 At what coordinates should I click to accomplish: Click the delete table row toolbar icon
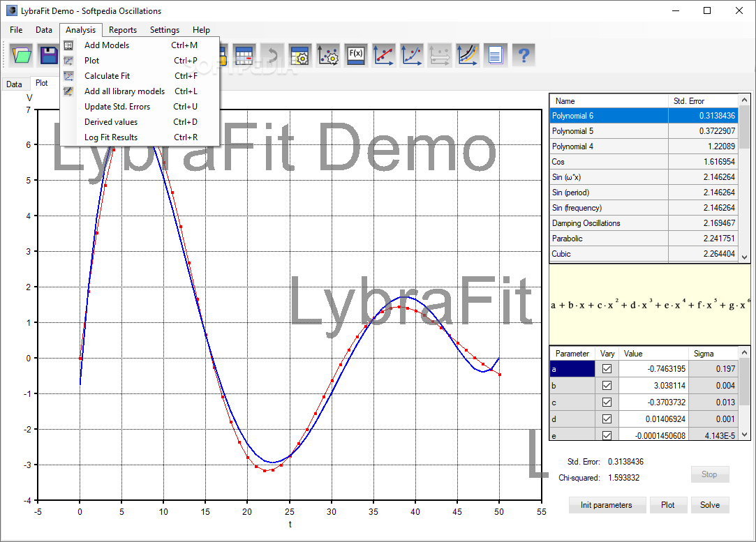tap(244, 55)
